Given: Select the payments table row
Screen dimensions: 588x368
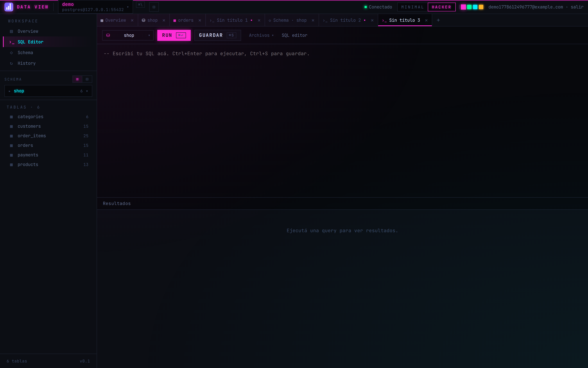Looking at the screenshot, I should coord(48,155).
